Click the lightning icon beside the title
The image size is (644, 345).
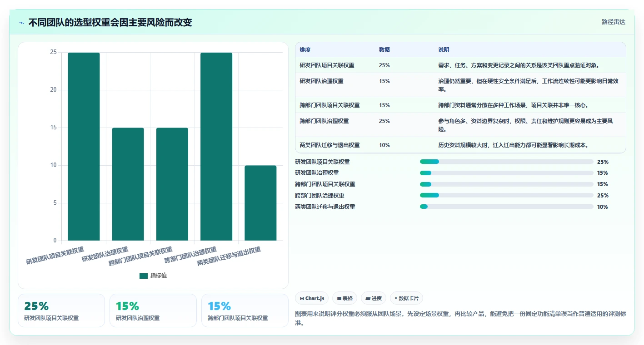(x=21, y=23)
